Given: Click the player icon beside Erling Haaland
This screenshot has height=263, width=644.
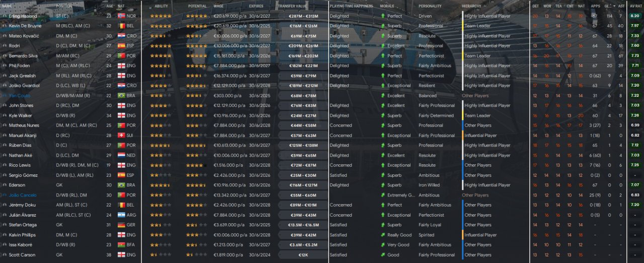Looking at the screenshot, I should pos(5,16).
